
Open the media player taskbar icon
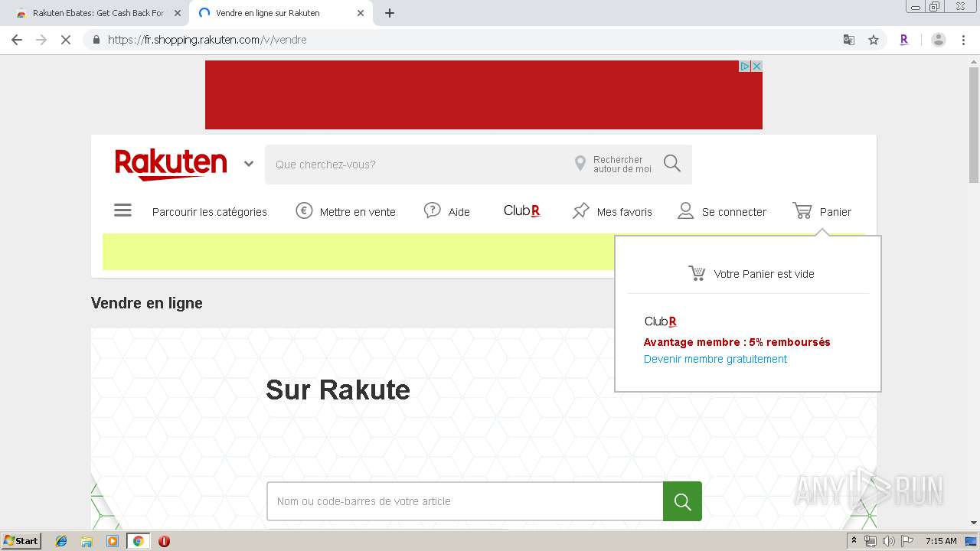coord(113,541)
